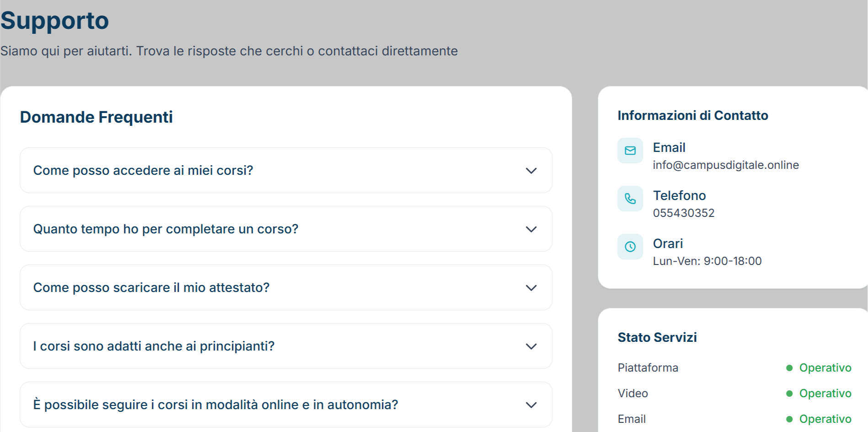Image resolution: width=868 pixels, height=432 pixels.
Task: Click the 'Domande Frequenti' section title
Action: point(96,117)
